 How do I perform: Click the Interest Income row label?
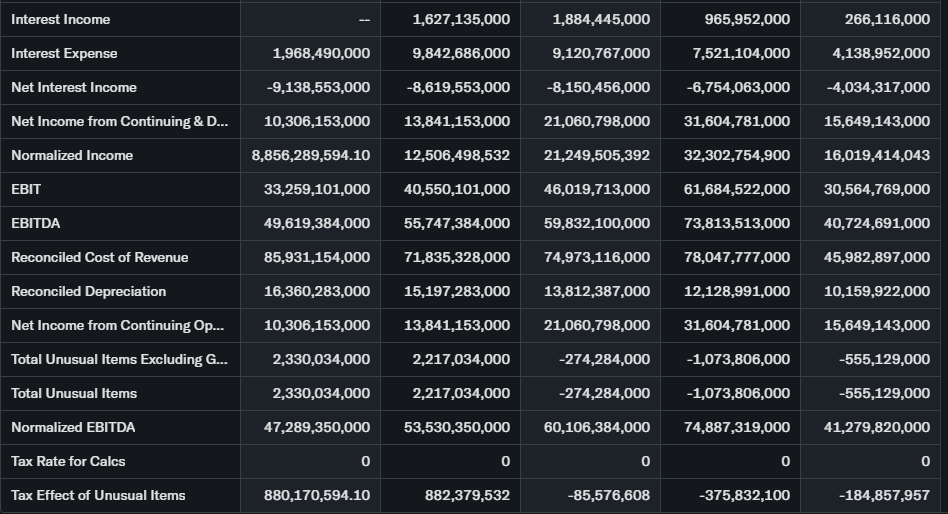[x=61, y=19]
